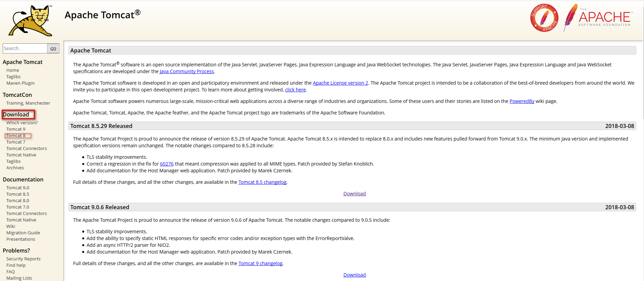Open Tomcat Connectors under Download
644x281 pixels.
pyautogui.click(x=26, y=148)
